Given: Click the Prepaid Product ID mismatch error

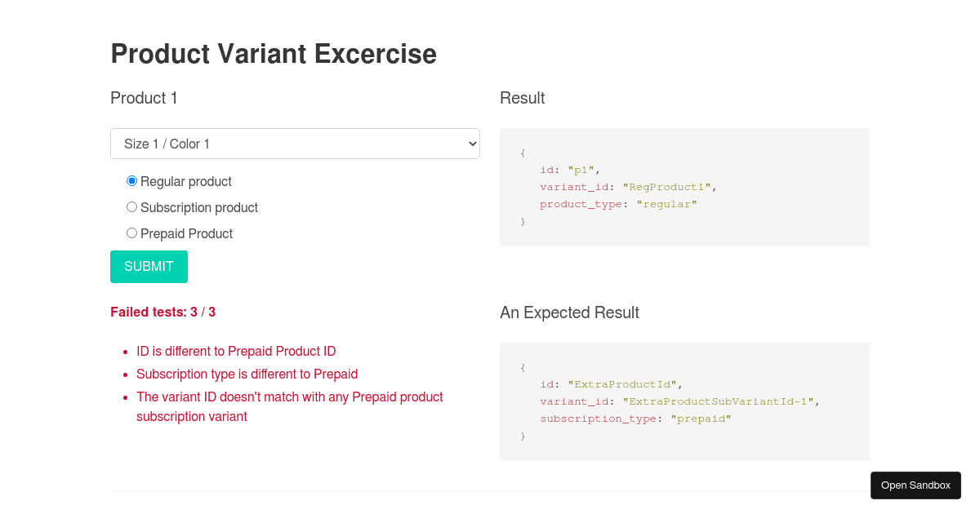Looking at the screenshot, I should 236,352.
